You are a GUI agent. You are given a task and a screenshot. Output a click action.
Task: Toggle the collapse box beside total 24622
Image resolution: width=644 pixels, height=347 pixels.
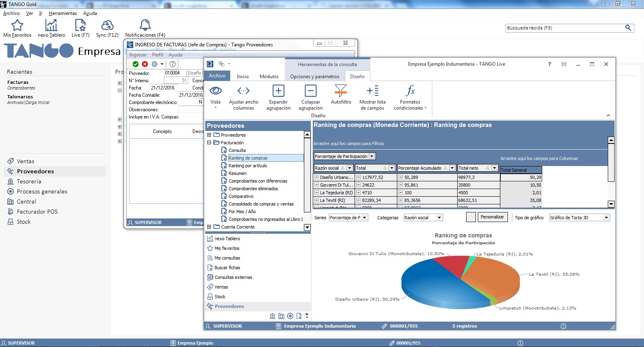[x=358, y=185]
